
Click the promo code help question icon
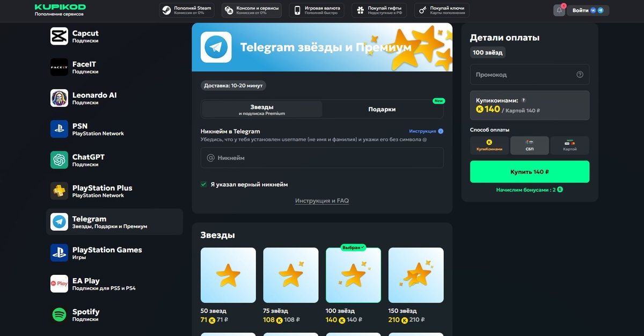(x=580, y=75)
